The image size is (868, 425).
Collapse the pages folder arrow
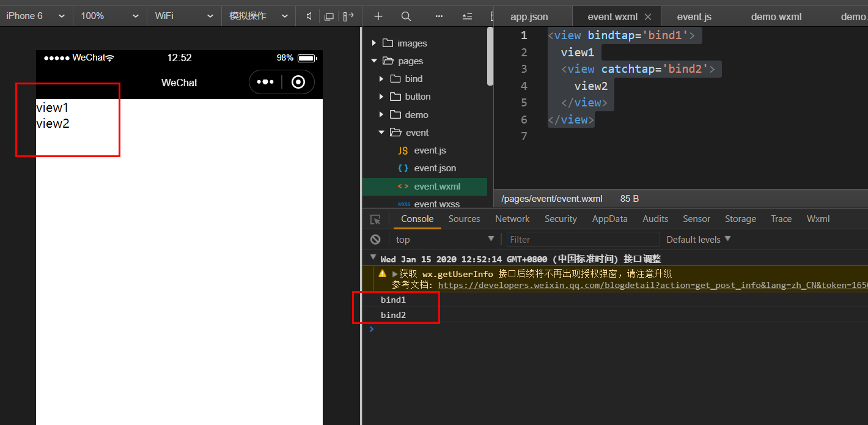pos(373,61)
